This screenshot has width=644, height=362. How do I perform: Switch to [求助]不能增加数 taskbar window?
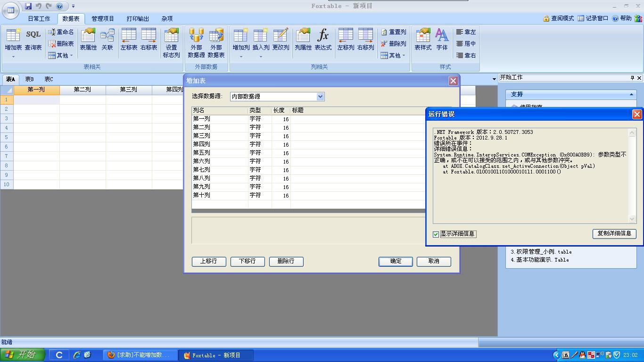pos(140,355)
